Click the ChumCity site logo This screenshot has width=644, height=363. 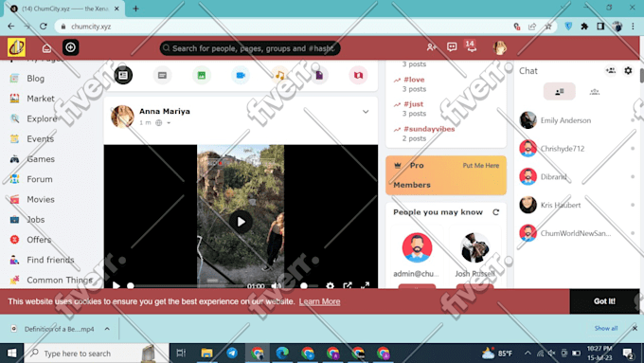(16, 47)
